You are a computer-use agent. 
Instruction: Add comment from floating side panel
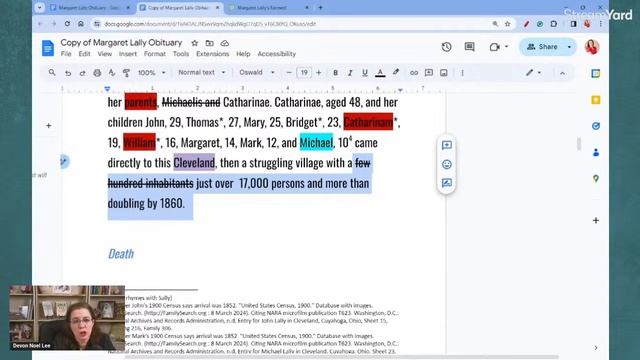pos(447,145)
